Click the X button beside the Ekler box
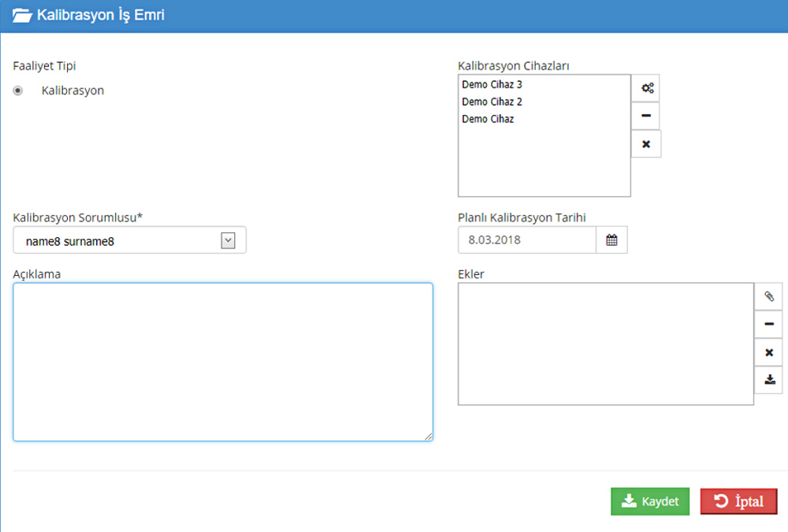The width and height of the screenshot is (788, 532). click(768, 352)
